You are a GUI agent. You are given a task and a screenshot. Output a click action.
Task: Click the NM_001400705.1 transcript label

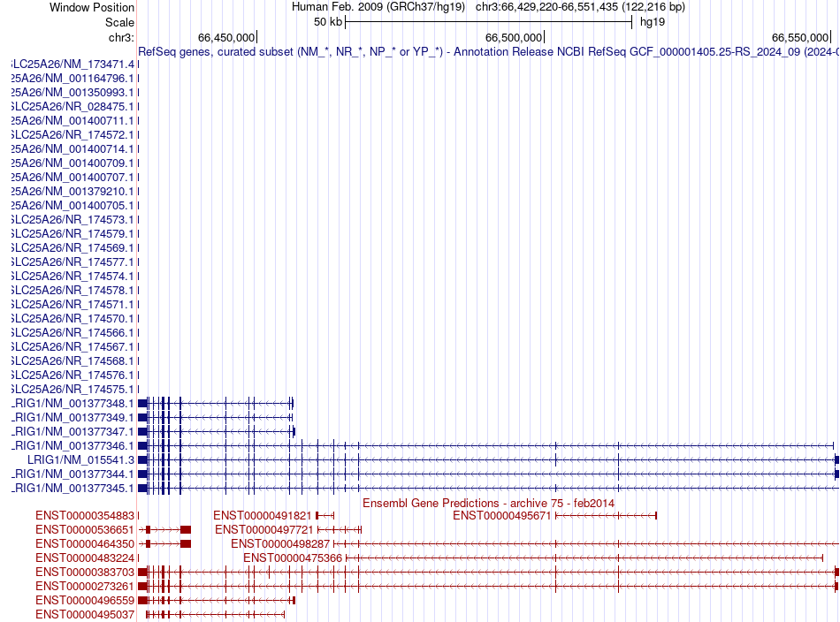[x=73, y=206]
